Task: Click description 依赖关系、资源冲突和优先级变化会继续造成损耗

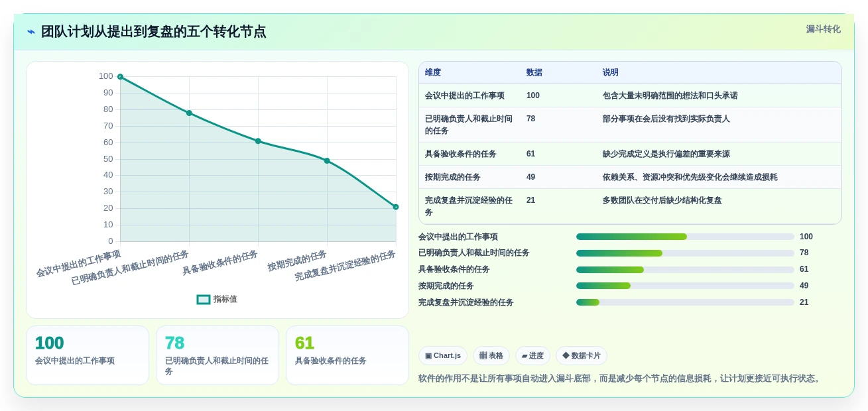Action: coord(690,178)
